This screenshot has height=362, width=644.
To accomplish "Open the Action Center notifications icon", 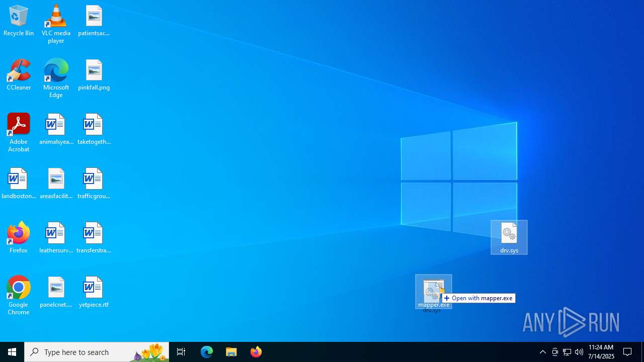I will tap(628, 352).
